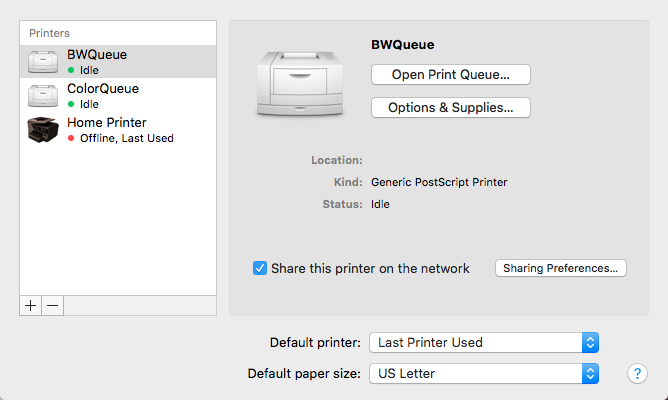Click the ColorQueue printer icon
This screenshot has width=668, height=400.
[x=44, y=96]
